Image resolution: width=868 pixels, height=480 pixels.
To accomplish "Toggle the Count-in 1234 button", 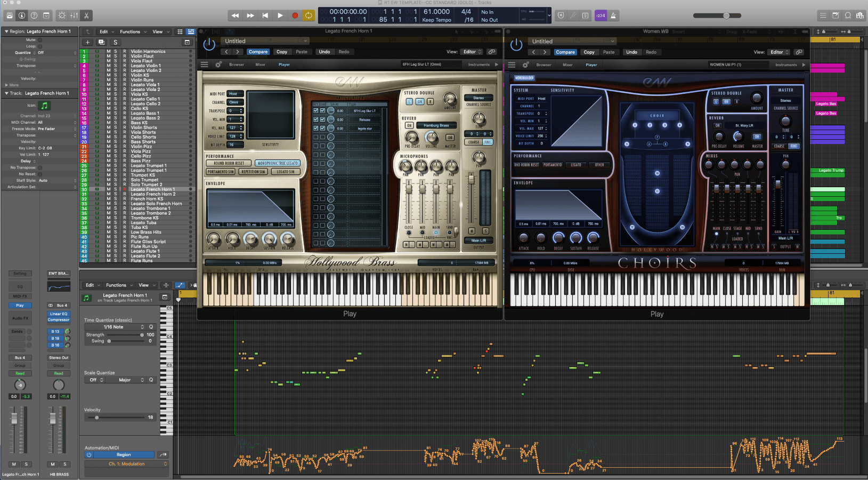I will [601, 15].
